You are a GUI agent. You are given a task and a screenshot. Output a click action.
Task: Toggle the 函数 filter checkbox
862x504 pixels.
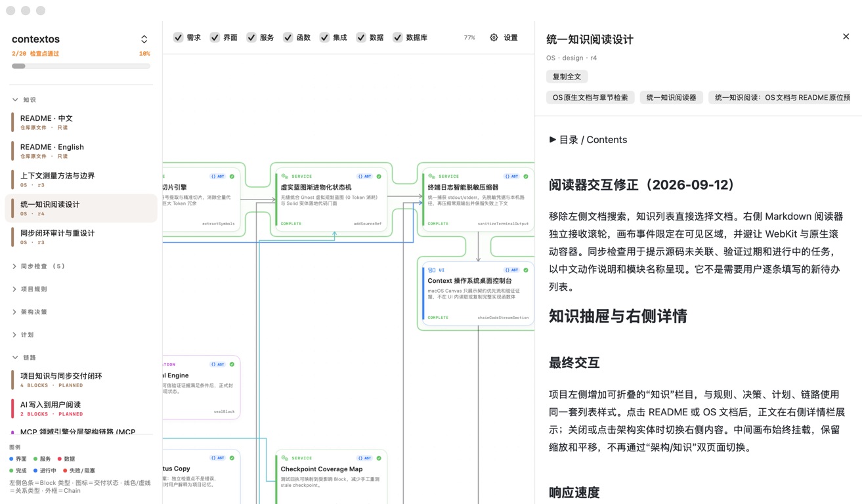point(288,37)
